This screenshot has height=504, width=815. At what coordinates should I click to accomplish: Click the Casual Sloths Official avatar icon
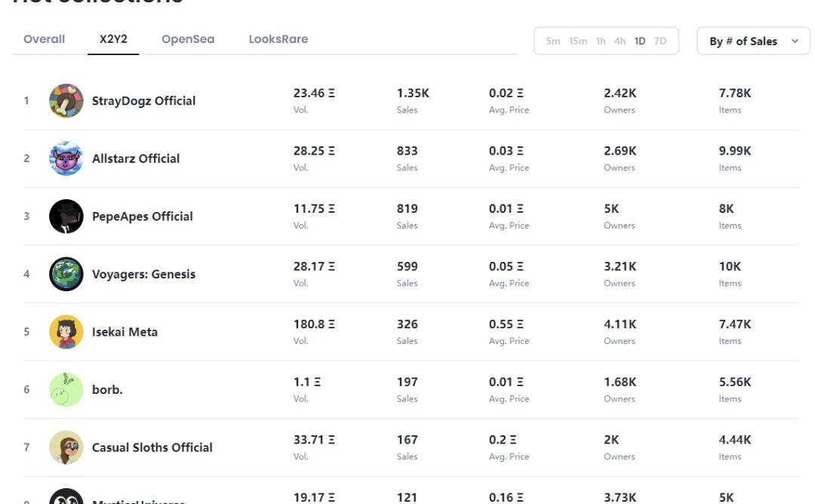66,447
